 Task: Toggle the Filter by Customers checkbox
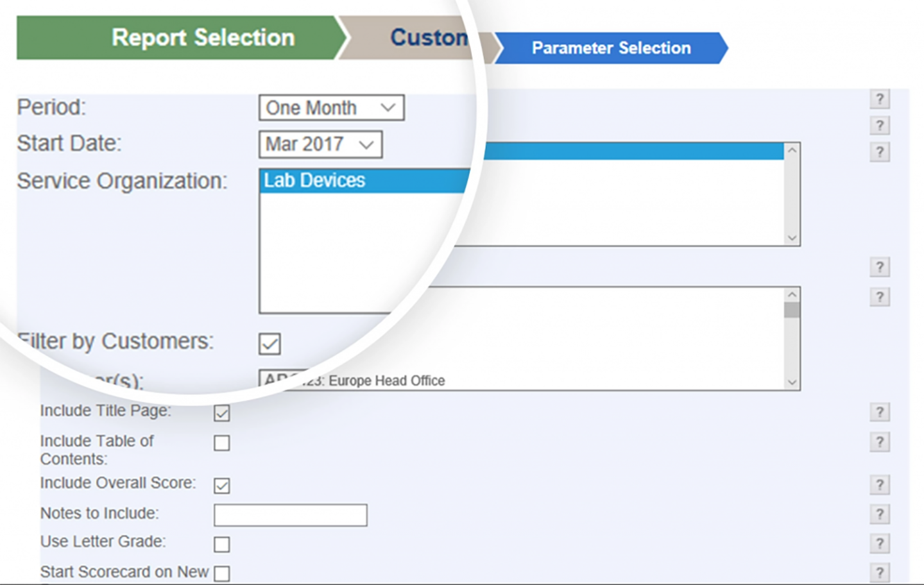point(269,344)
